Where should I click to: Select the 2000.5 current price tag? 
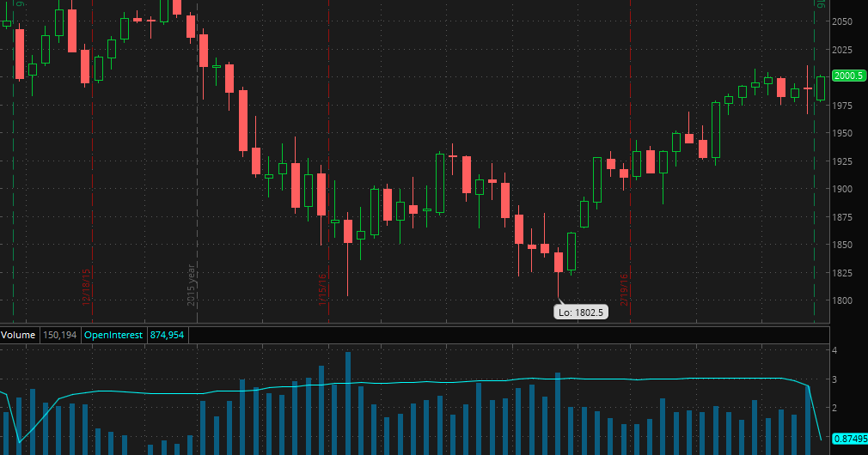[x=848, y=76]
